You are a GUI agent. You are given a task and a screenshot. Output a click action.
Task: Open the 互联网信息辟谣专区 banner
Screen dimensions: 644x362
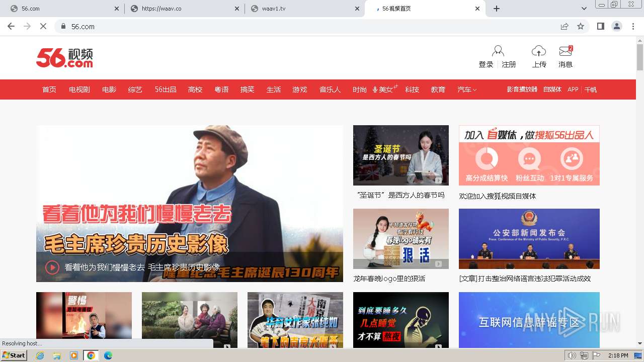click(x=529, y=320)
